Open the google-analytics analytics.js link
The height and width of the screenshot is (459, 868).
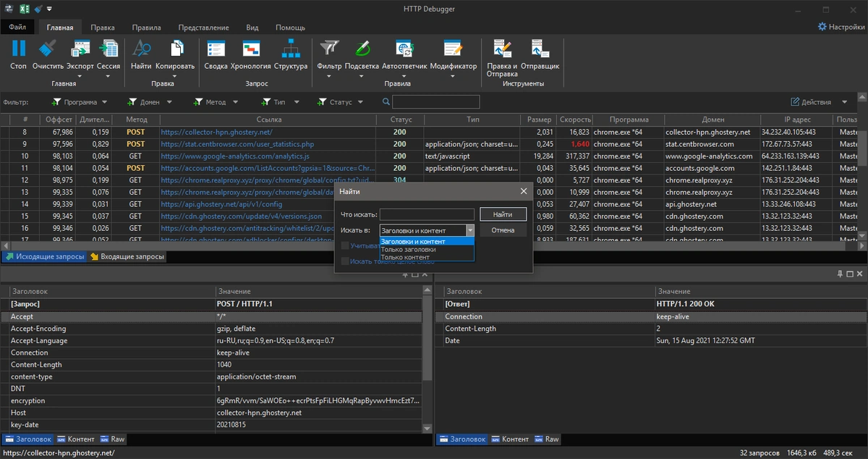pyautogui.click(x=235, y=156)
